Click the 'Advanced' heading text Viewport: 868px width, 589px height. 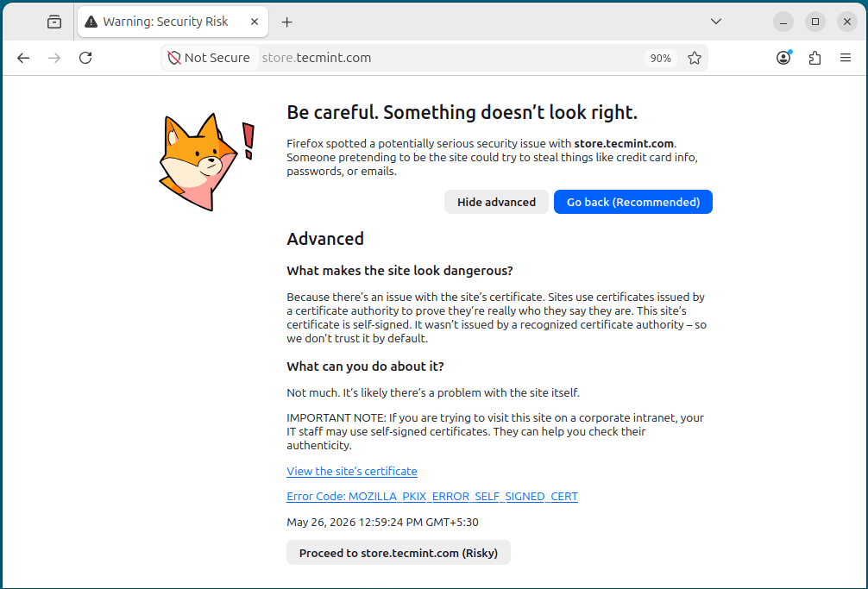tap(325, 239)
